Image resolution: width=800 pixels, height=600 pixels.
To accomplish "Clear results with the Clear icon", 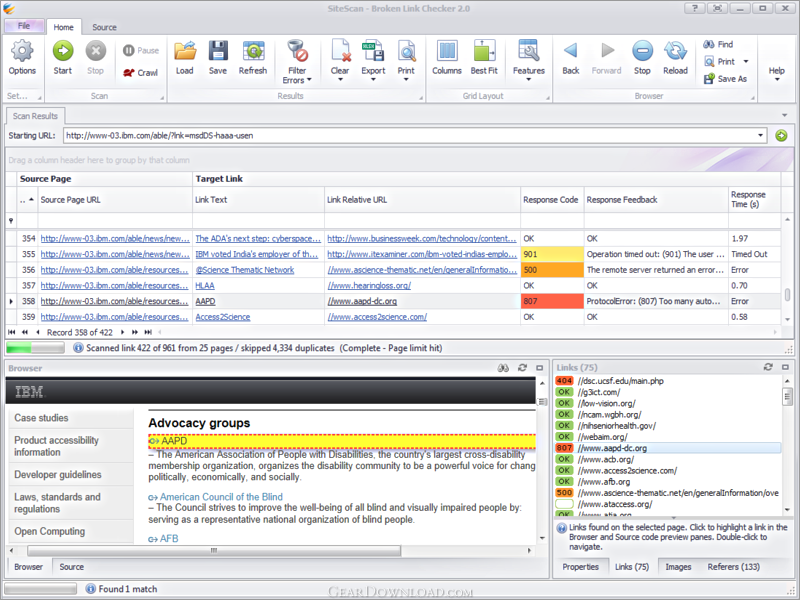I will 340,60.
